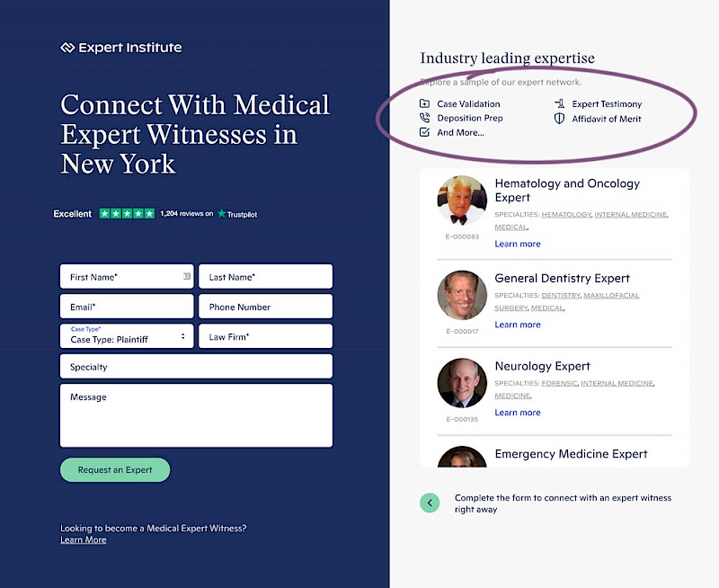Open the Case Type dropdown
This screenshot has height=588, width=719.
127,336
